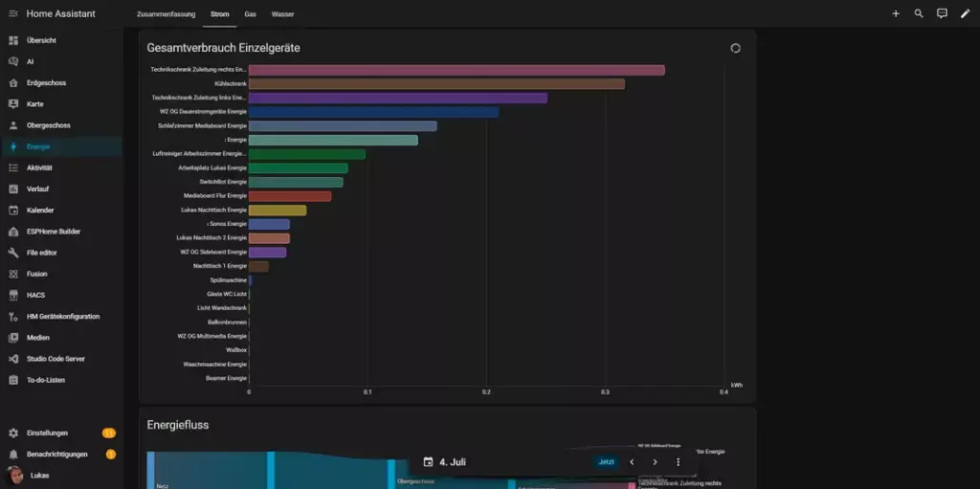Viewport: 980px width, 489px height.
Task: Open the HACS store icon
Action: pyautogui.click(x=13, y=295)
